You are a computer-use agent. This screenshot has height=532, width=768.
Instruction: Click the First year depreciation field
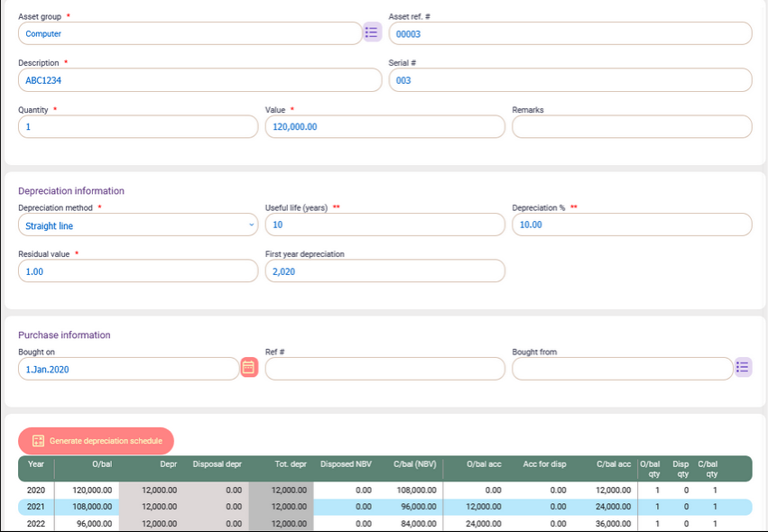click(x=384, y=271)
